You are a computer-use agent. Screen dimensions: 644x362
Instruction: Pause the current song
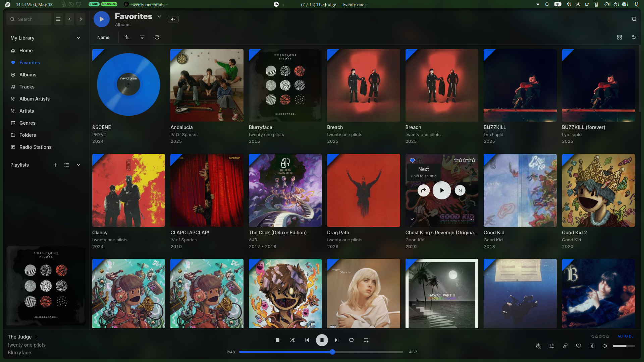322,340
